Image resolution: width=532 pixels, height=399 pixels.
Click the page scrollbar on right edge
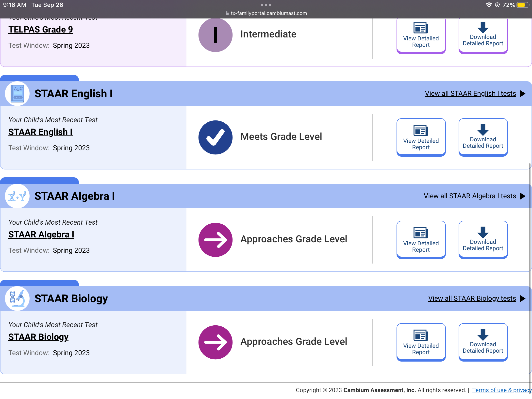pyautogui.click(x=530, y=271)
